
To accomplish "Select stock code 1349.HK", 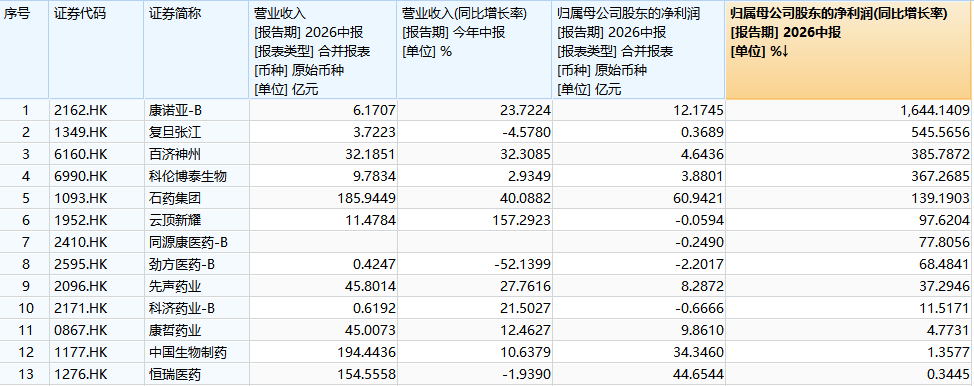I will tap(81, 132).
